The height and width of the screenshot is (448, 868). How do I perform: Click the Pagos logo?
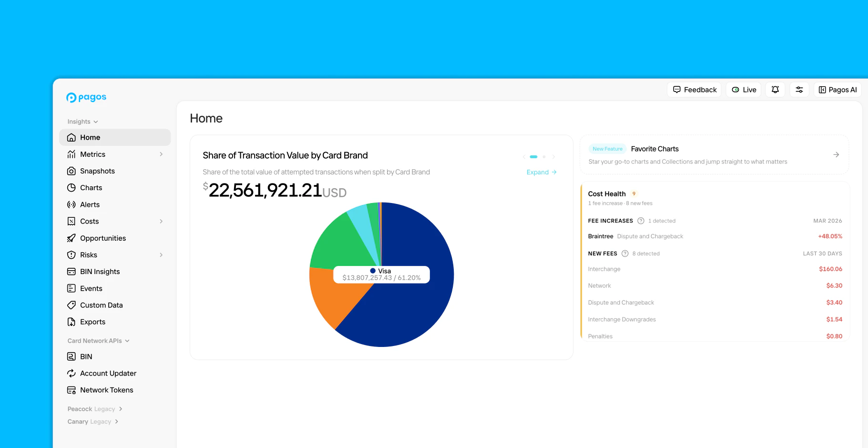click(x=86, y=97)
